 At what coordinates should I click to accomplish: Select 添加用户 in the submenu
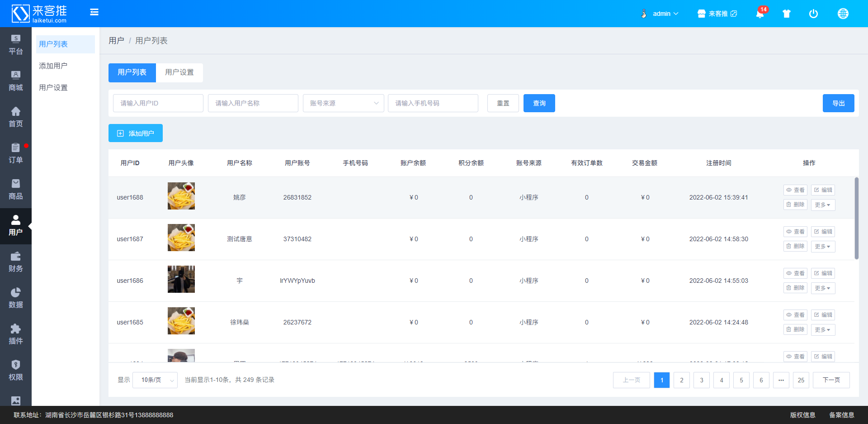(x=66, y=66)
